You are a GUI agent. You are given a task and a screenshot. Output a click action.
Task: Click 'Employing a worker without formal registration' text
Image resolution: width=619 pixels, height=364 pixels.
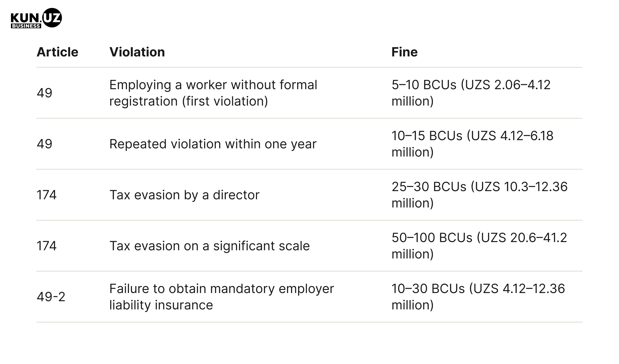click(213, 93)
